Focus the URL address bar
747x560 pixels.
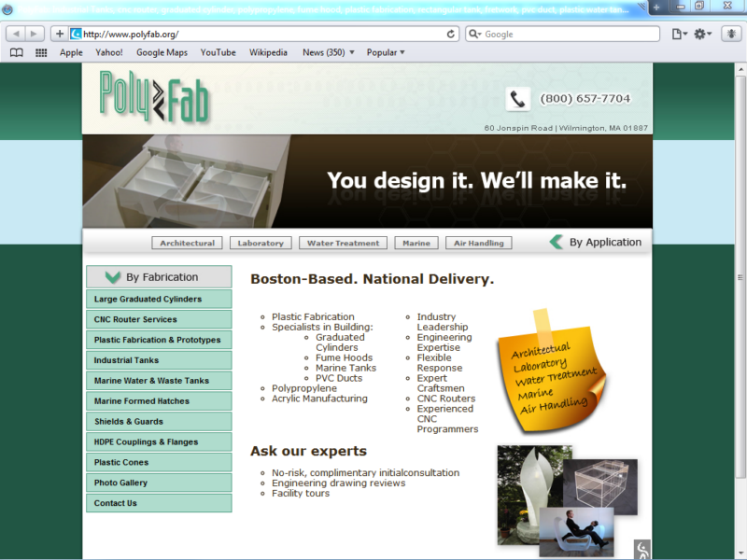click(x=263, y=34)
